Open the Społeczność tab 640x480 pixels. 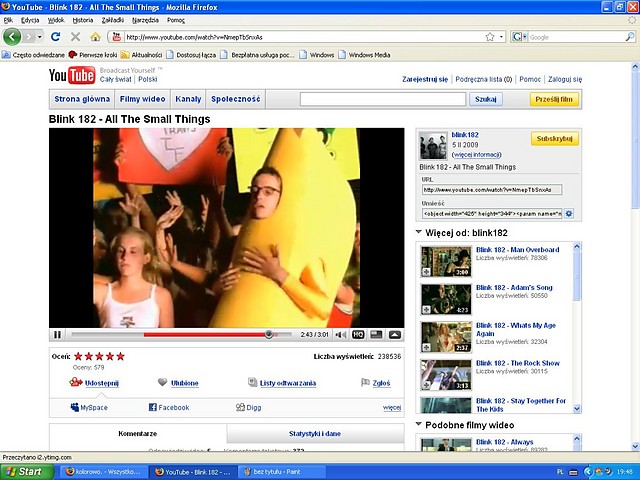[x=236, y=99]
